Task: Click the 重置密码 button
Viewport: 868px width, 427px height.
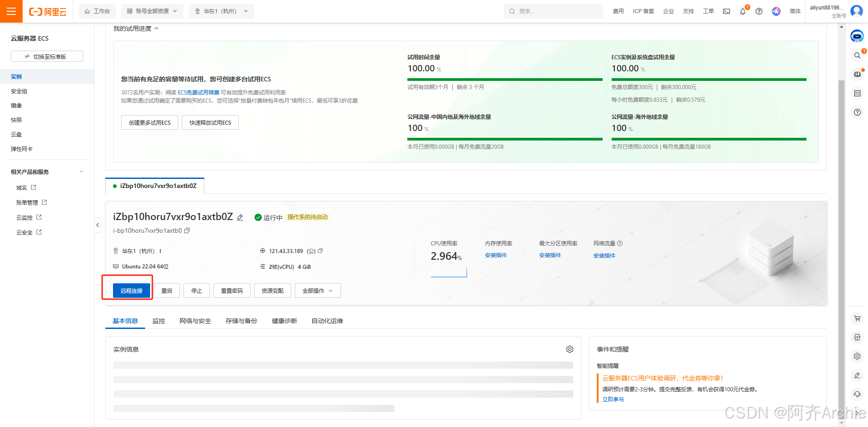Action: point(232,291)
